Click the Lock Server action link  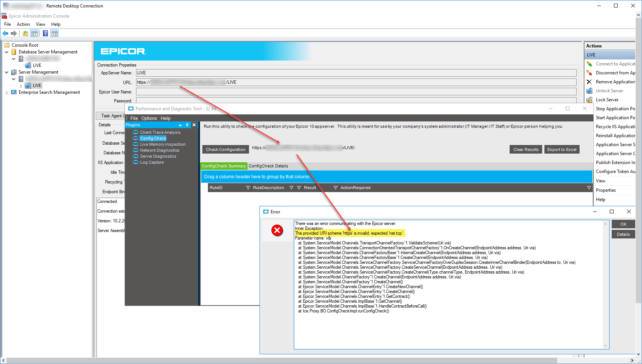click(x=607, y=100)
